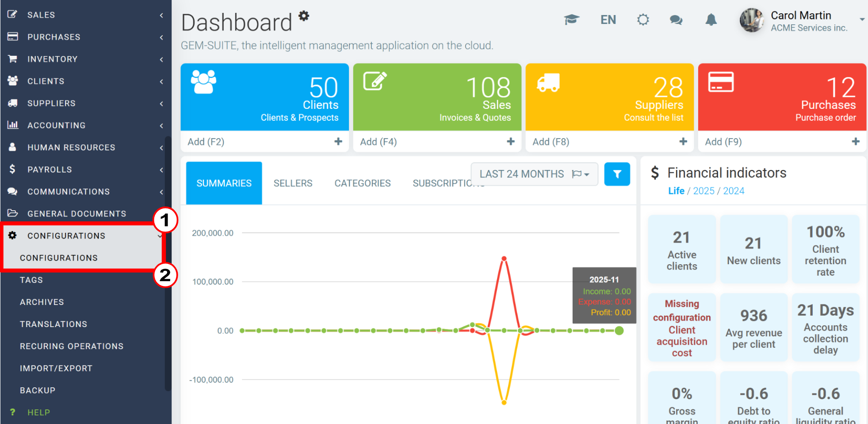
Task: Click the Inventory cart icon in sidebar
Action: (x=12, y=59)
